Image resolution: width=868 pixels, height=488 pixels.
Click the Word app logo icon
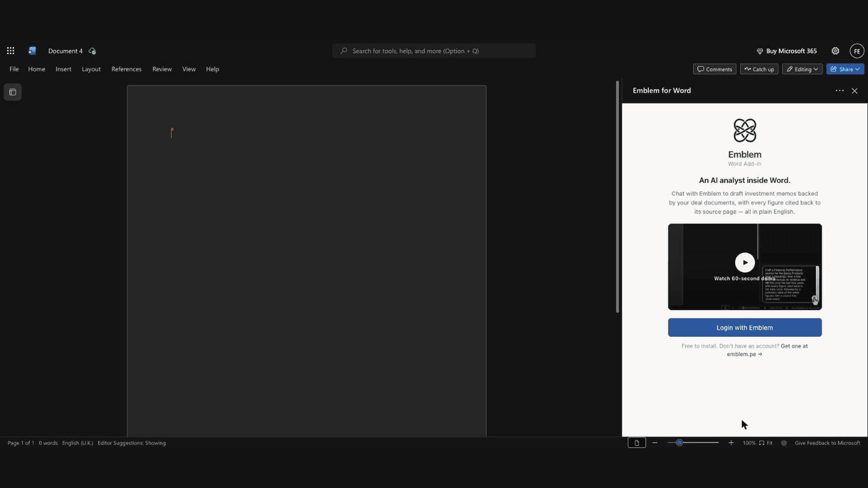[32, 51]
